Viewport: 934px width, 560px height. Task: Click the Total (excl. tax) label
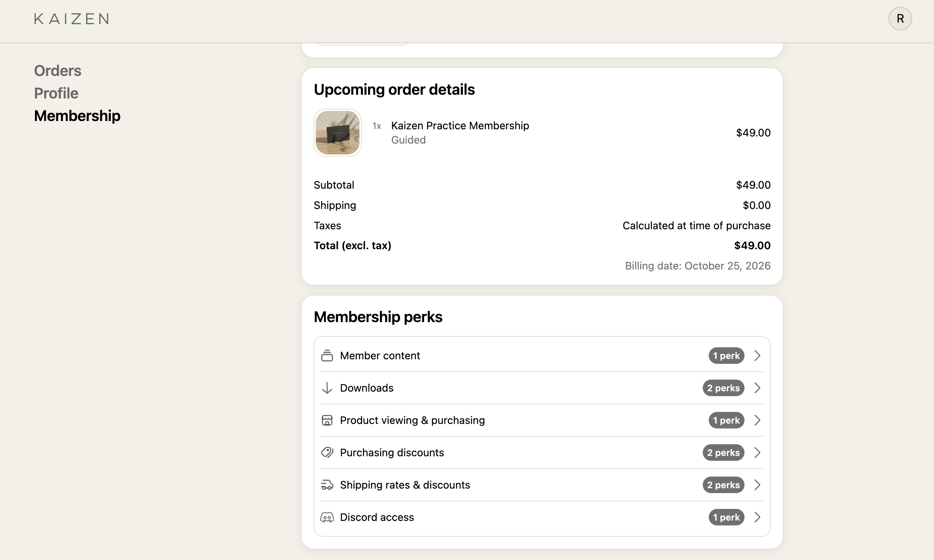pyautogui.click(x=353, y=246)
